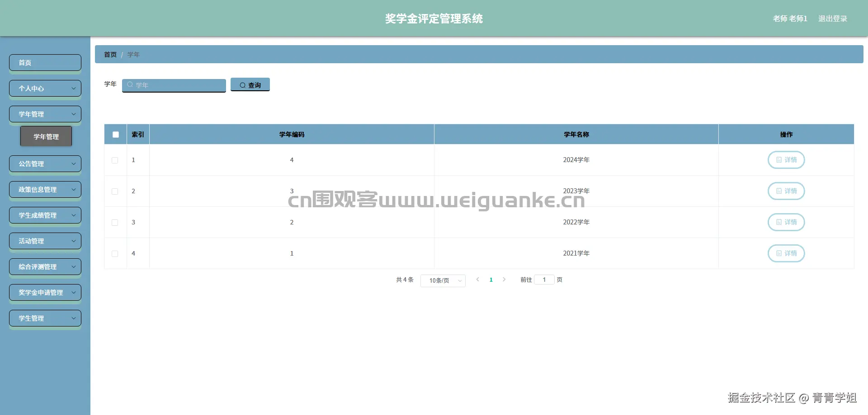
Task: Collapse the 学年管理 menu
Action: [45, 114]
